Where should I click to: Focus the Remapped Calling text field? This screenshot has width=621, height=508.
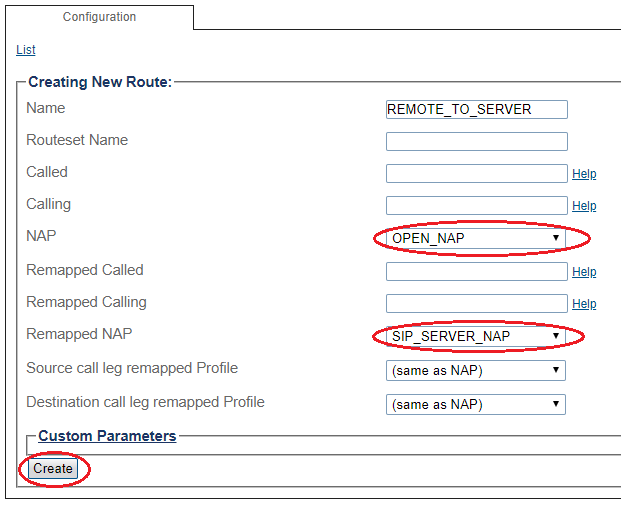coord(476,304)
